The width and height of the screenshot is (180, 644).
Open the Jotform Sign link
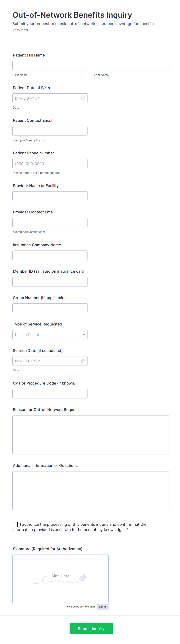coord(87,607)
